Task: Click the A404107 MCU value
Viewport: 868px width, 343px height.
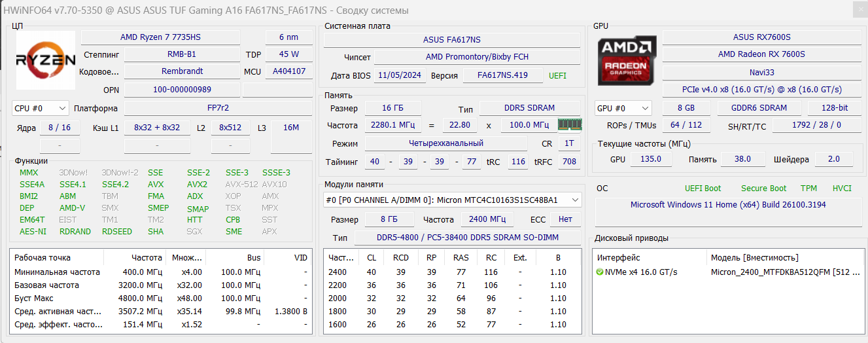Action: coord(288,71)
